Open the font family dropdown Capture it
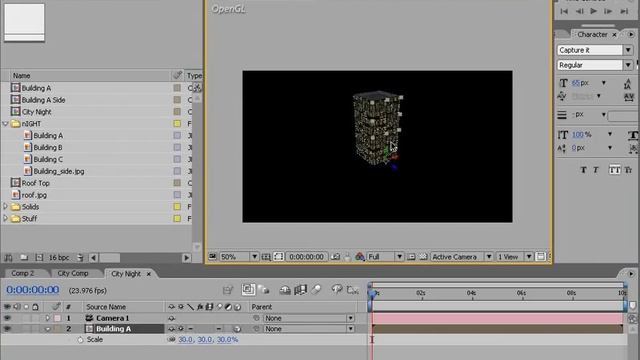Image resolution: width=640 pixels, height=360 pixels. [595, 50]
